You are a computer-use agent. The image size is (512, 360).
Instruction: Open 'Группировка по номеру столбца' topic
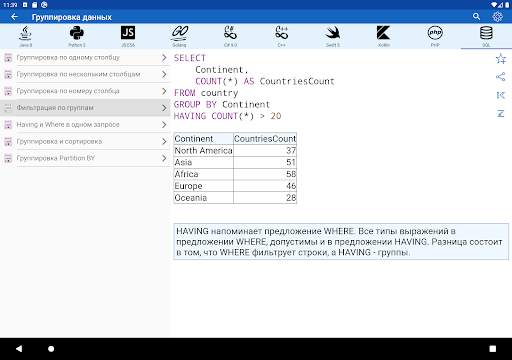pyautogui.click(x=85, y=91)
